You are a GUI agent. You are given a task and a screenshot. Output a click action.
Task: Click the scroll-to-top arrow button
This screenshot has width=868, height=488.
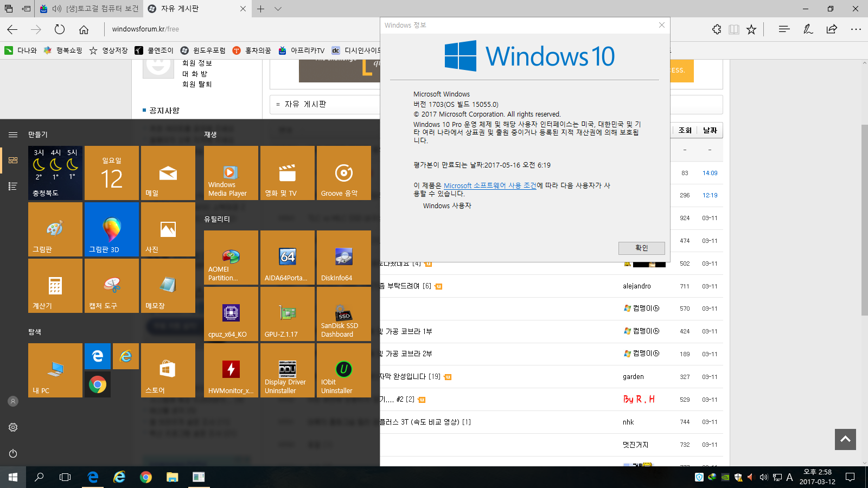pyautogui.click(x=845, y=439)
